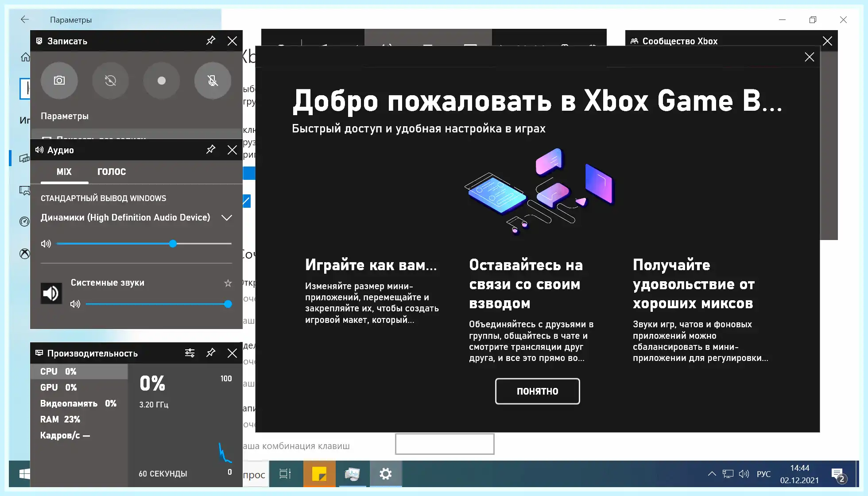Pin the Производительность widget
The width and height of the screenshot is (868, 496).
(211, 353)
